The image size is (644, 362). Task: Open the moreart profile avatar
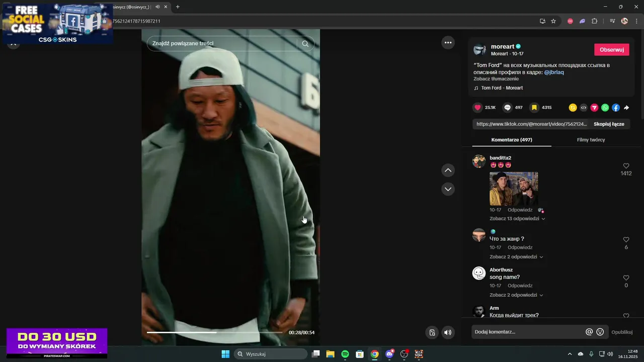[x=480, y=50]
